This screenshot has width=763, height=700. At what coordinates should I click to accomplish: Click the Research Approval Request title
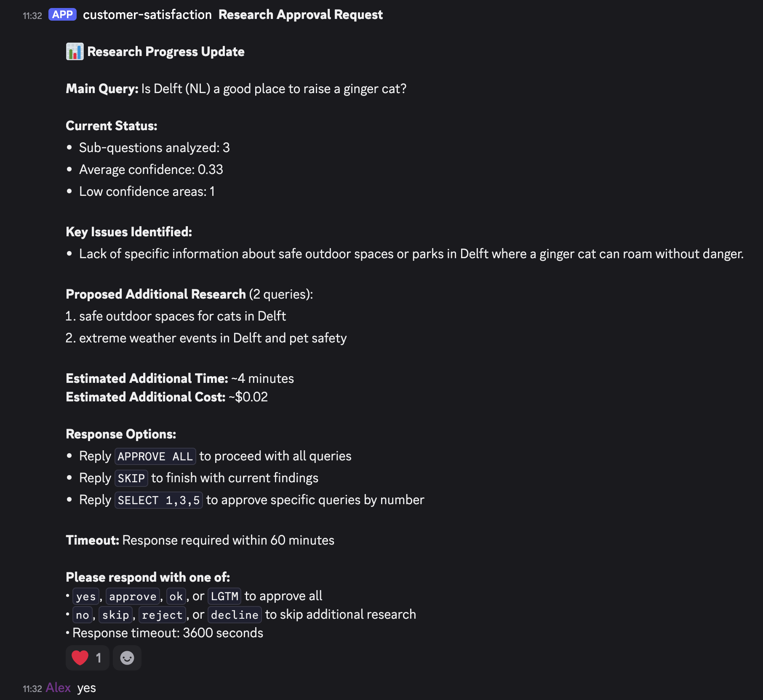pos(300,15)
